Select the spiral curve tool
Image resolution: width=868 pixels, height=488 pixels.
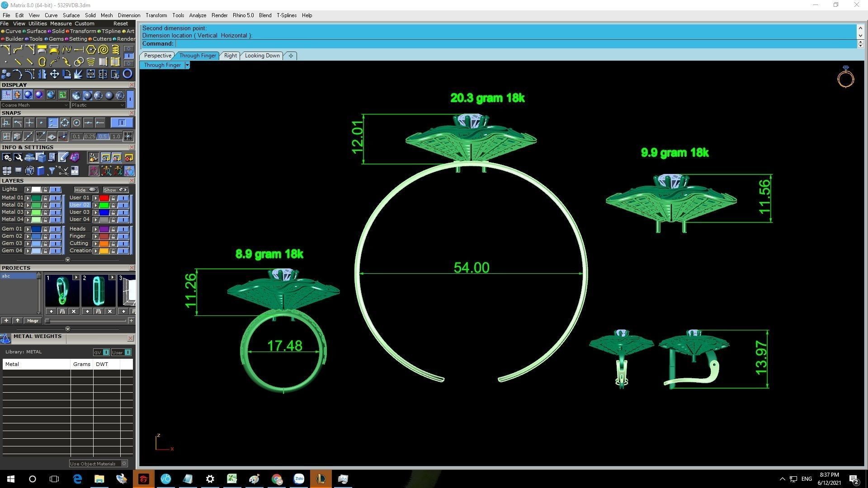(x=103, y=50)
